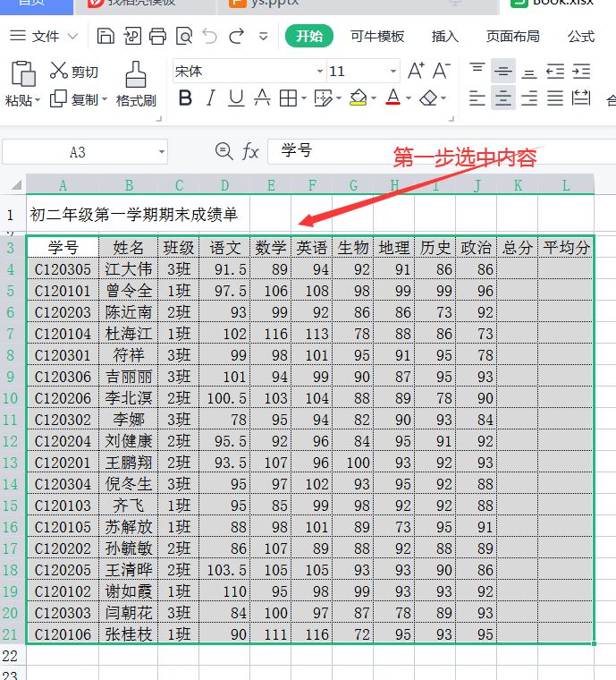Open the 插入 ribbon tab
616x680 pixels.
pos(445,36)
